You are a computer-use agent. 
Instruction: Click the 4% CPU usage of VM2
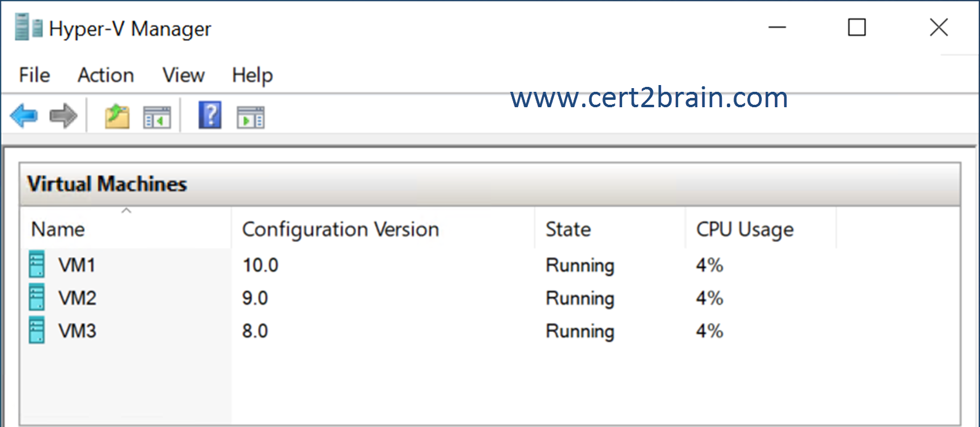(x=710, y=298)
